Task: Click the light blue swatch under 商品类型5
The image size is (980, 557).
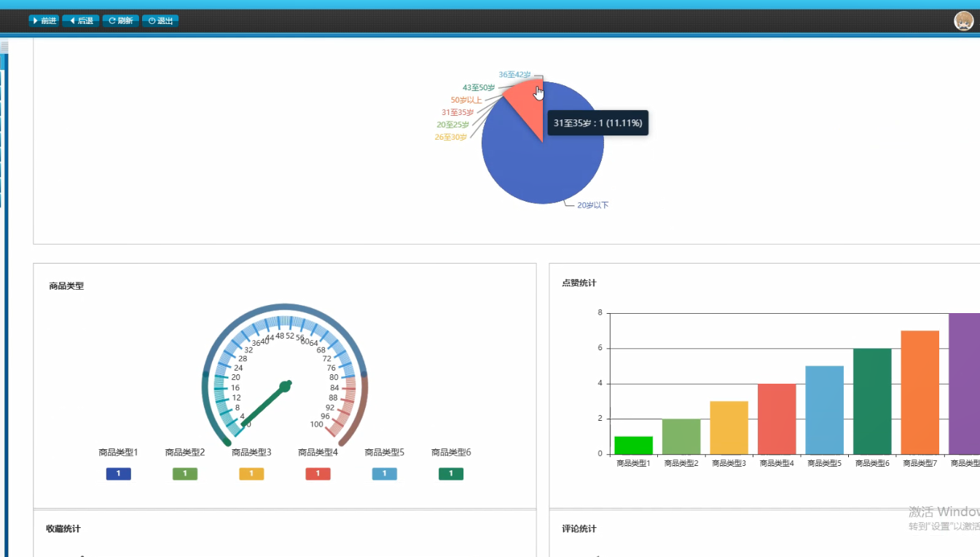Action: pyautogui.click(x=385, y=474)
